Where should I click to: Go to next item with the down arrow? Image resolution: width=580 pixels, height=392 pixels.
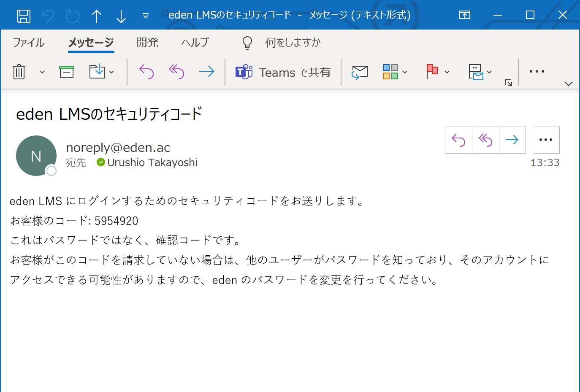[121, 16]
